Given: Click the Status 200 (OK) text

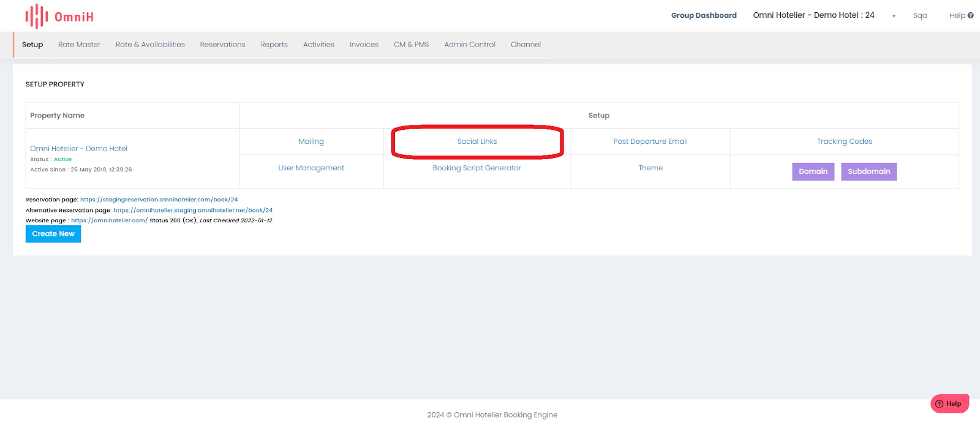Looking at the screenshot, I should click(173, 220).
